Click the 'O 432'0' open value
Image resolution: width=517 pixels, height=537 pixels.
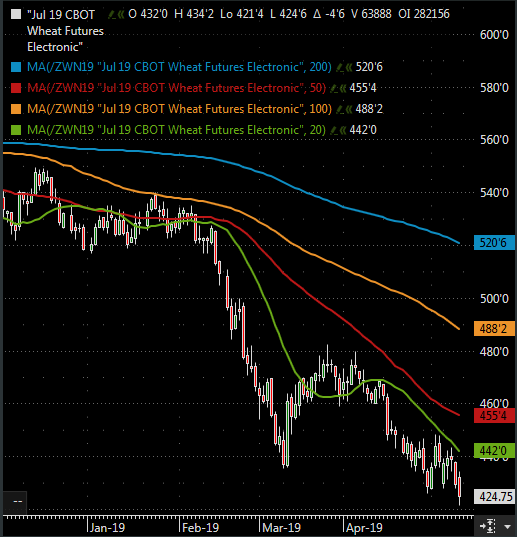pyautogui.click(x=148, y=14)
